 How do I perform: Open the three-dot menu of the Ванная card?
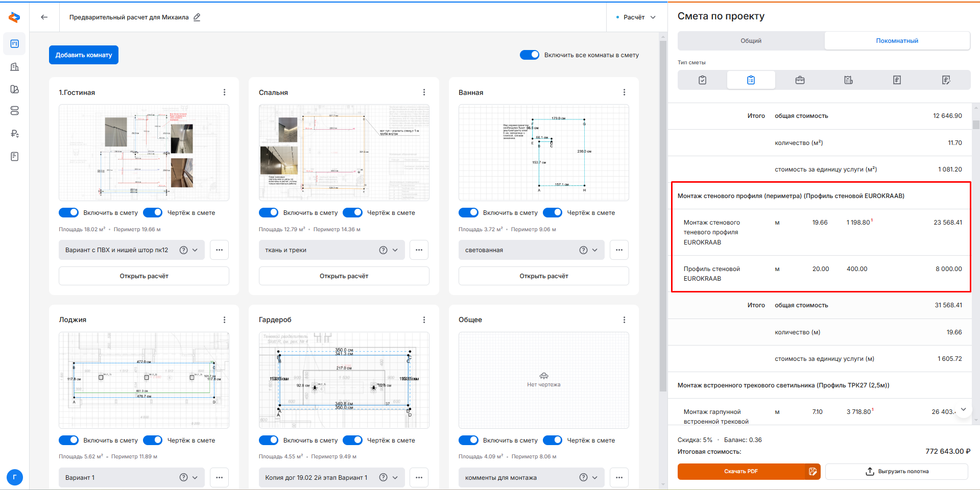click(624, 92)
